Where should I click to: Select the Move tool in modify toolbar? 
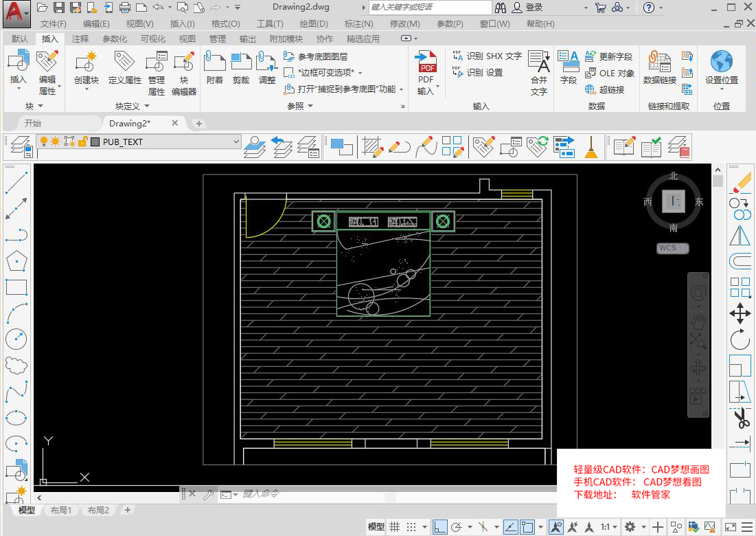(x=740, y=313)
